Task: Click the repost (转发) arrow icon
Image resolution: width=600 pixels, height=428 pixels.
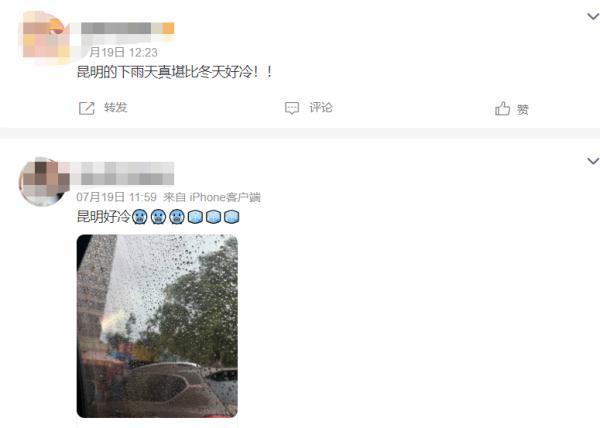Action: (87, 108)
